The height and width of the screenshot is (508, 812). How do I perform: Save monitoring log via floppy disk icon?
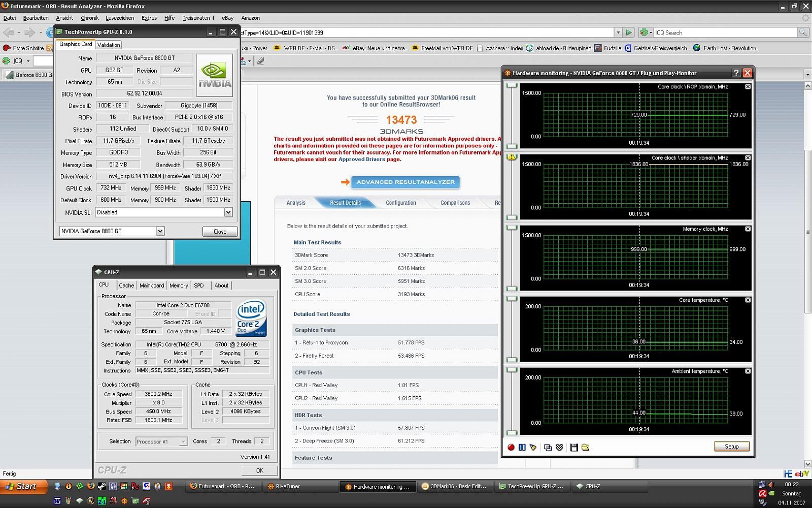[x=574, y=447]
